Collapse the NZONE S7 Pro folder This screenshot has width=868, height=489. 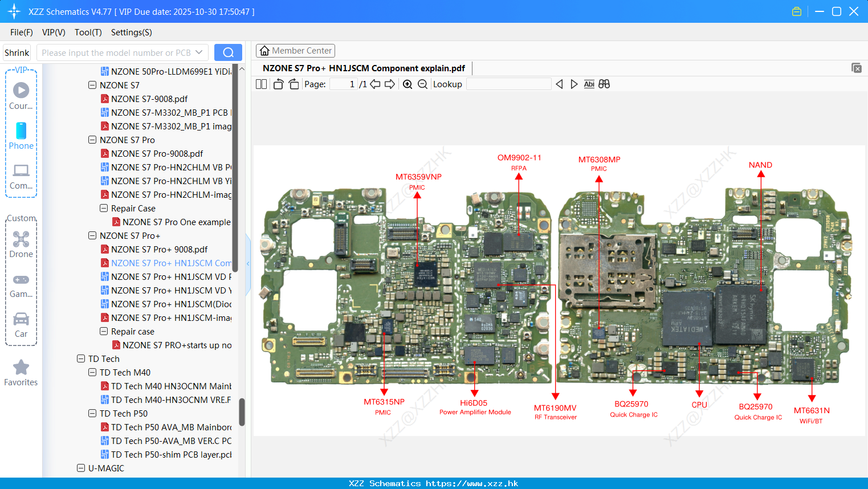pos(92,140)
